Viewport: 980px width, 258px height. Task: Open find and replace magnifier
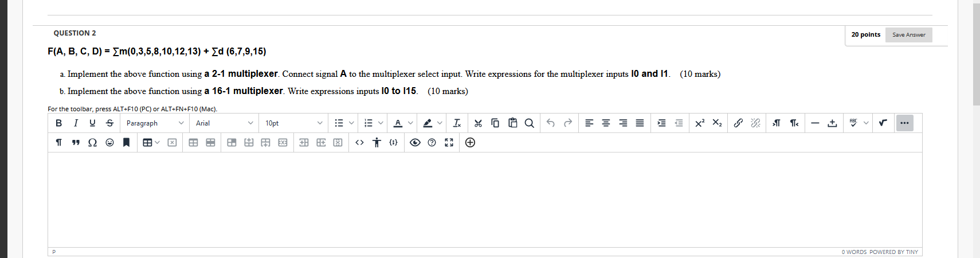click(x=530, y=123)
